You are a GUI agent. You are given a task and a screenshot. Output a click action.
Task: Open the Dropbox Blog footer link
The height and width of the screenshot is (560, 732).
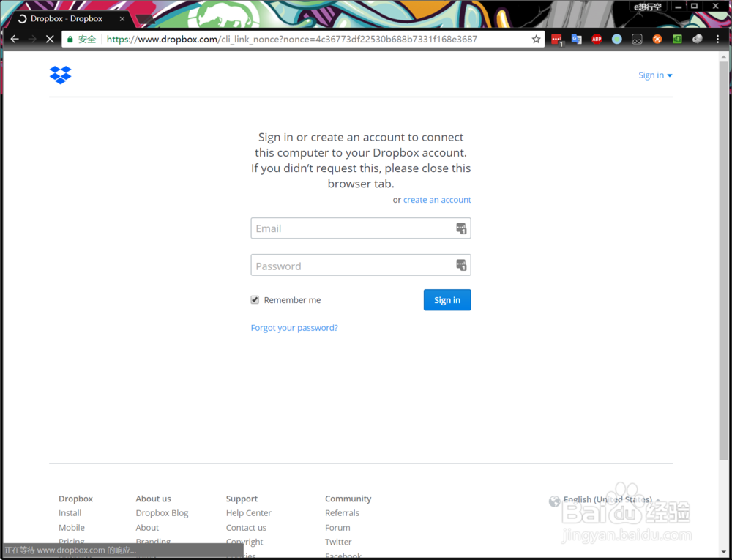pos(162,513)
